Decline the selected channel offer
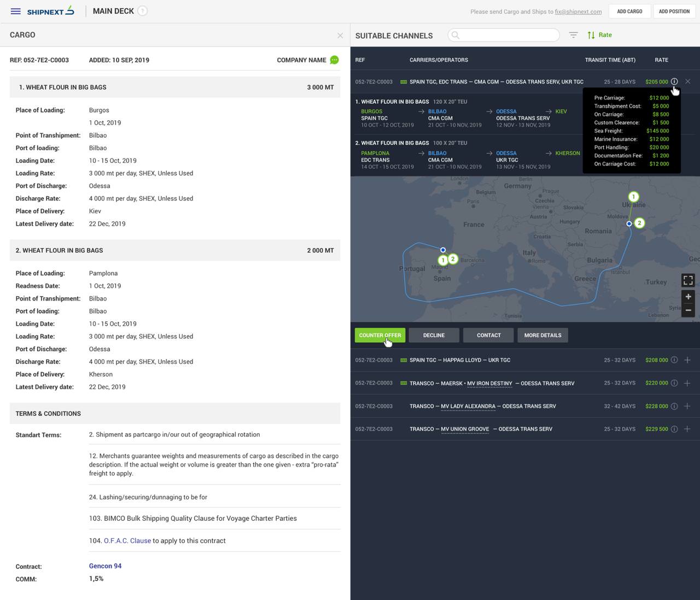Image resolution: width=700 pixels, height=600 pixels. pos(434,336)
